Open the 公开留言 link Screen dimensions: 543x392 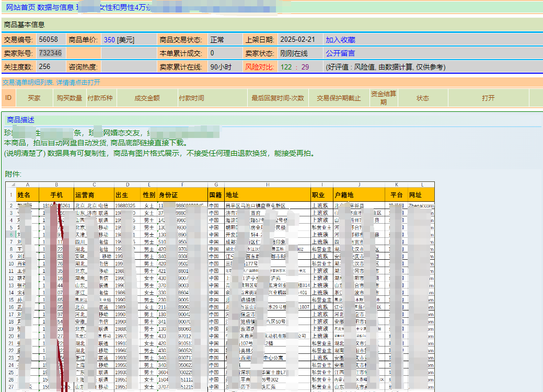(340, 53)
